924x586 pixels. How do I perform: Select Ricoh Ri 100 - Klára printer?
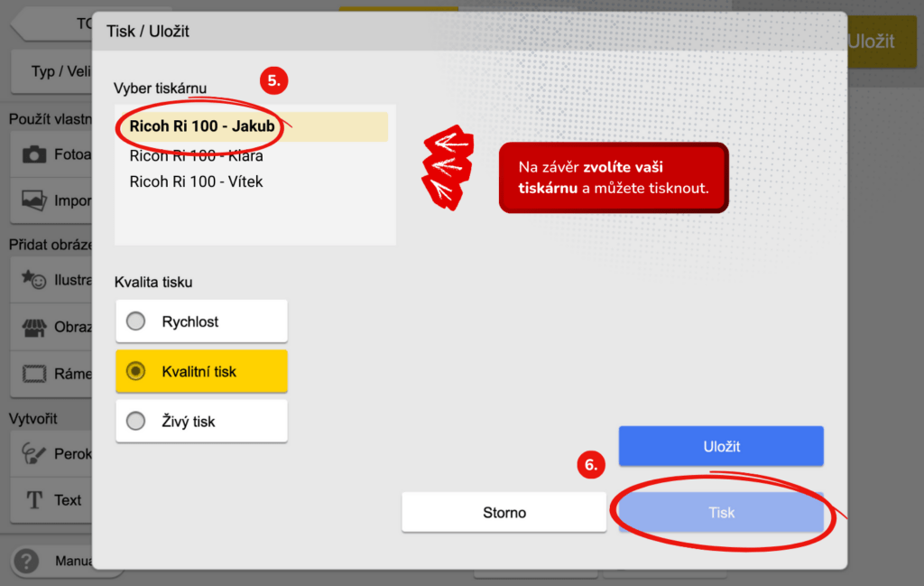point(197,155)
